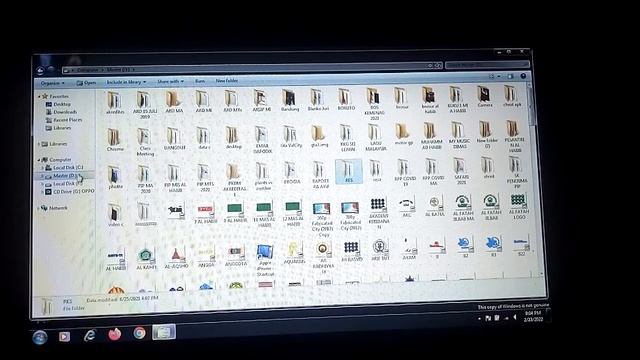
Task: Click the New folder button
Action: (227, 81)
